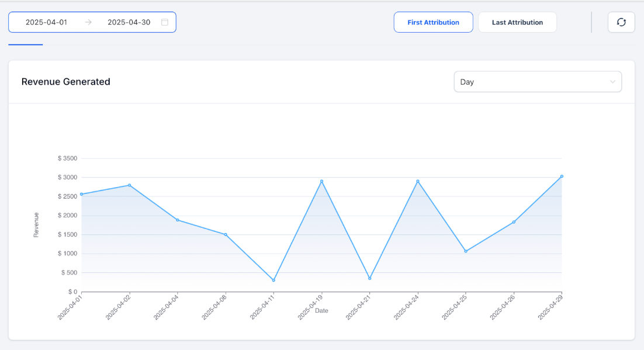Screen dimensions: 644x350
Task: Click the $ 1500 axis label
Action: (x=67, y=234)
